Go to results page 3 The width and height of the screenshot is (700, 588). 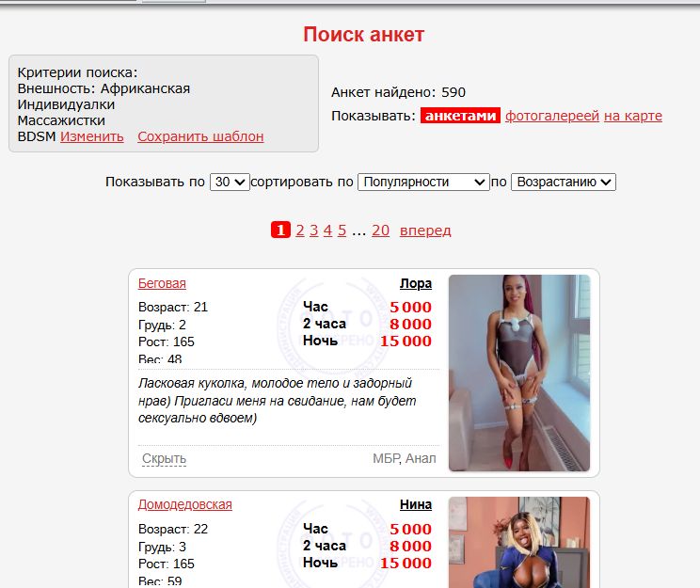pos(314,230)
